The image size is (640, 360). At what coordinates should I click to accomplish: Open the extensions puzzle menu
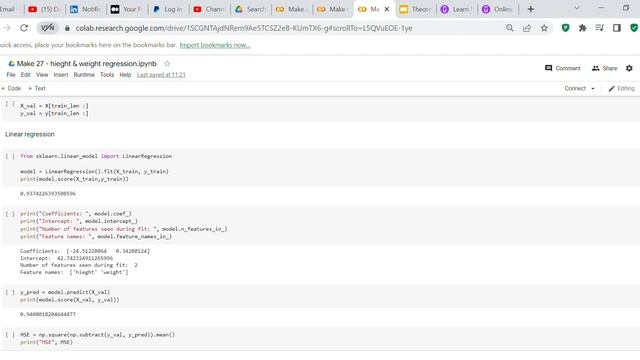tap(582, 28)
